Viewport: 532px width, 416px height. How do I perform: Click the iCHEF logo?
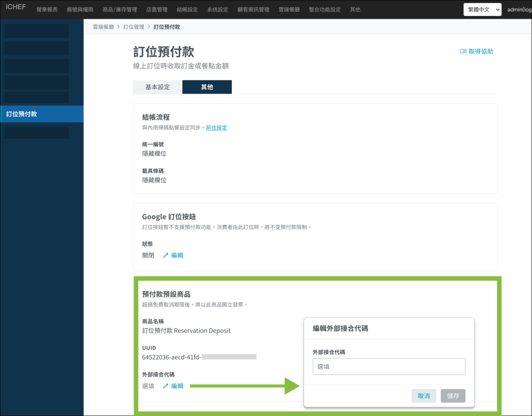pos(16,7)
